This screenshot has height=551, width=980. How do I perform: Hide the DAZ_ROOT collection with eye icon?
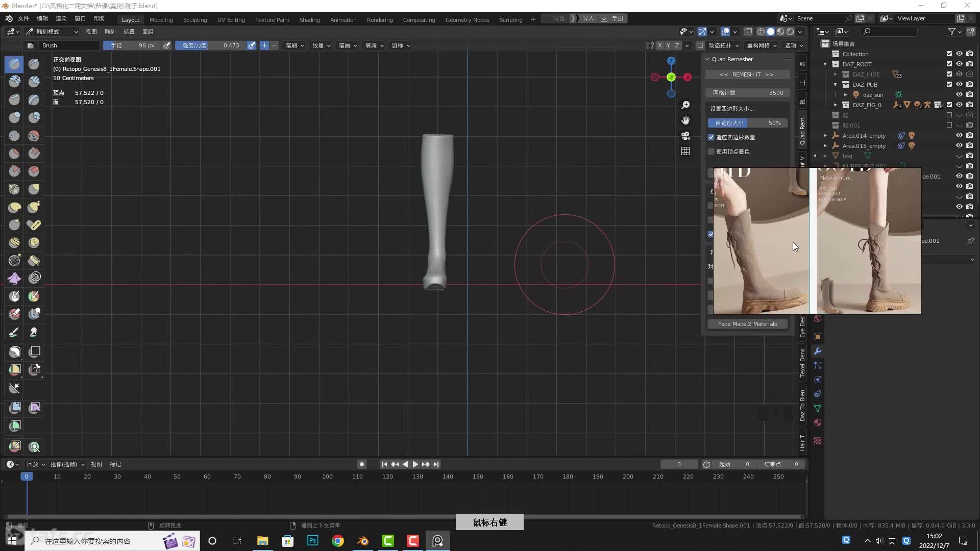[x=959, y=64]
